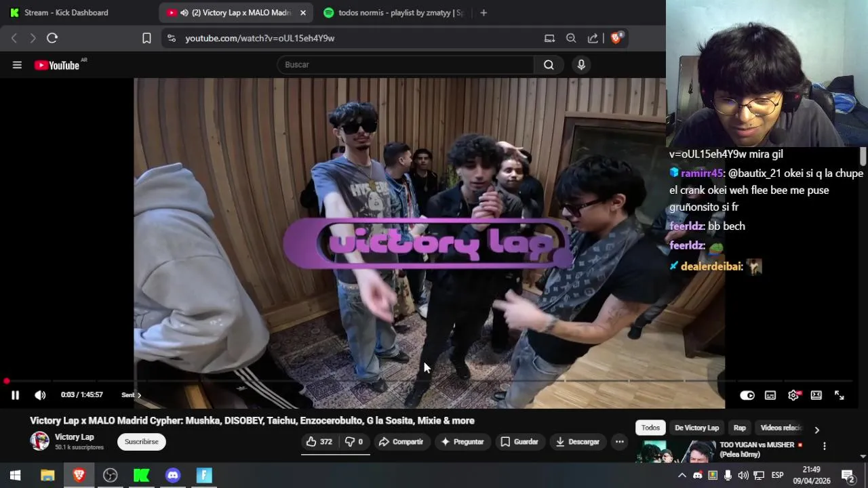Open more actions menu below video
Image resolution: width=868 pixels, height=488 pixels.
[619, 442]
